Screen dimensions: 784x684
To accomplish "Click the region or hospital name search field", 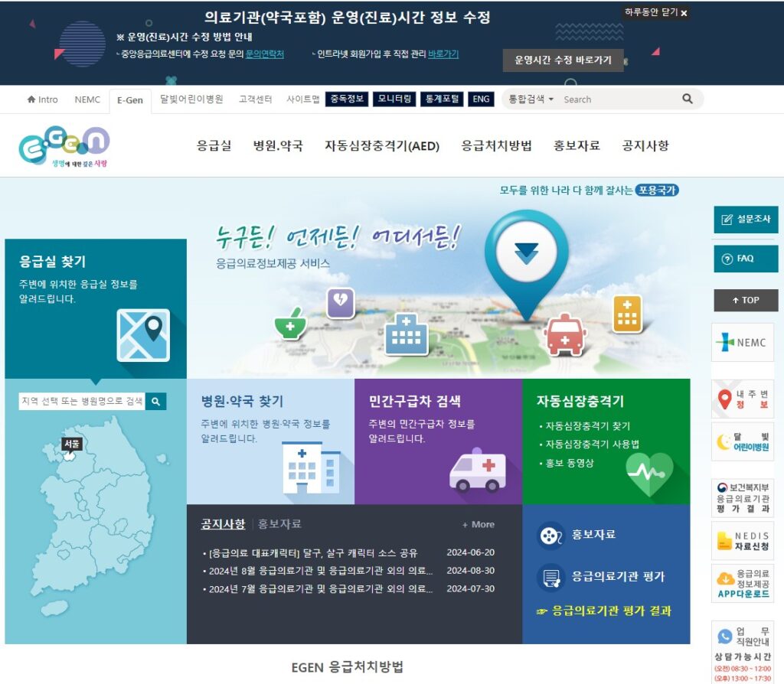I will (82, 401).
